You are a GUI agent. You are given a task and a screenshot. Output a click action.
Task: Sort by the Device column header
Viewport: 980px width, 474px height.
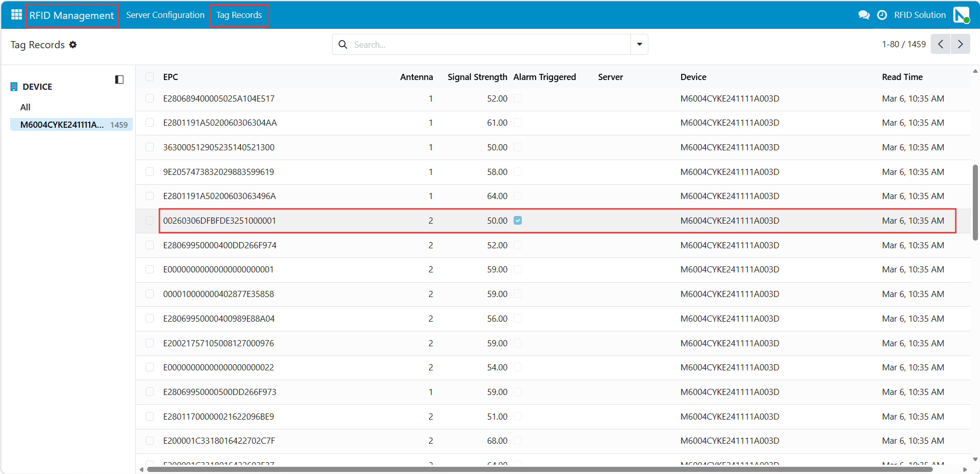(x=693, y=77)
